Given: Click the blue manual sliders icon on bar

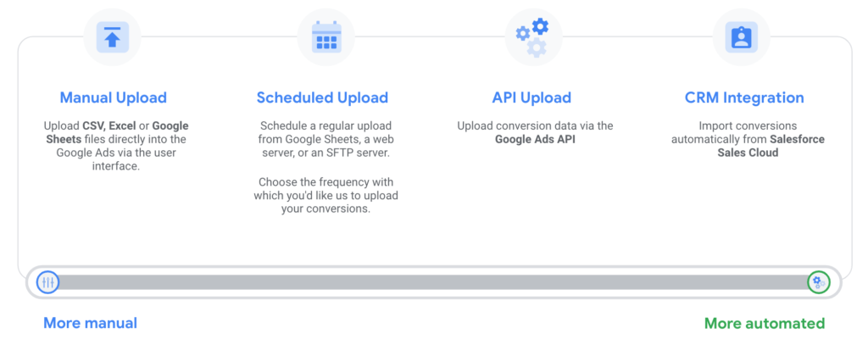Looking at the screenshot, I should tap(47, 282).
